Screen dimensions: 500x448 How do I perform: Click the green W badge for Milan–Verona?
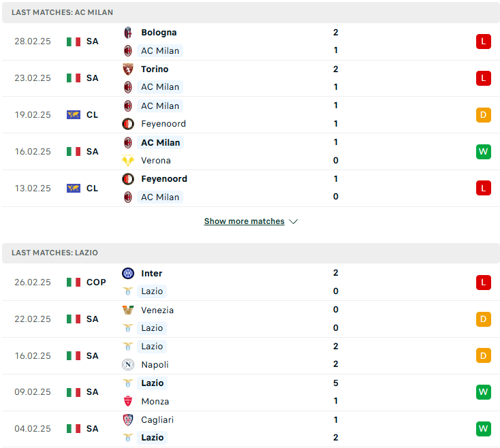click(484, 151)
